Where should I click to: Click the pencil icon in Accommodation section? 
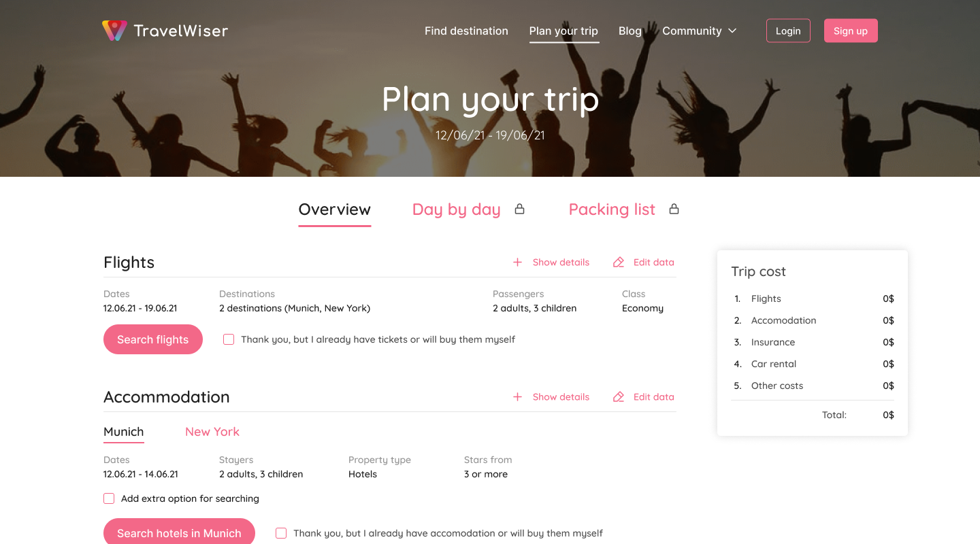(618, 396)
